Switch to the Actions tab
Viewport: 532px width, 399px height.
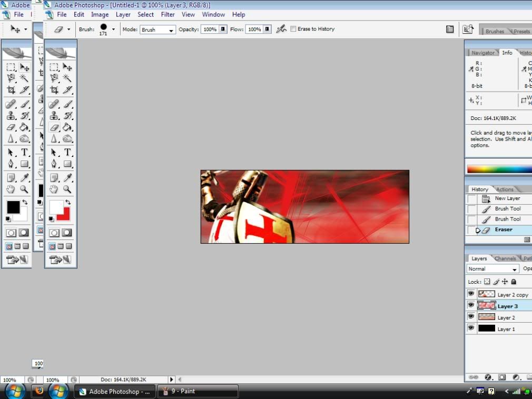click(505, 189)
